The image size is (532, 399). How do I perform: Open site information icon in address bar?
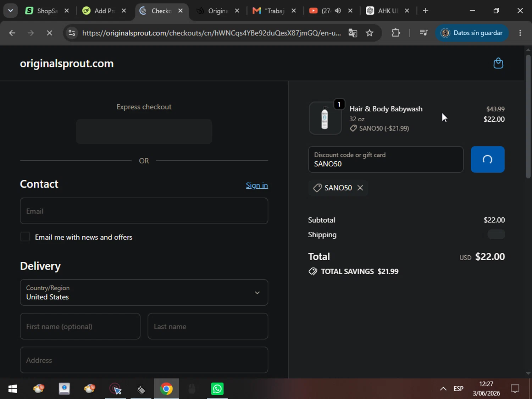72,33
